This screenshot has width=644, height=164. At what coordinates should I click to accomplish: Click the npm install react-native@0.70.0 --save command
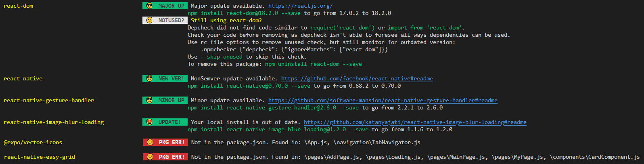(249, 86)
